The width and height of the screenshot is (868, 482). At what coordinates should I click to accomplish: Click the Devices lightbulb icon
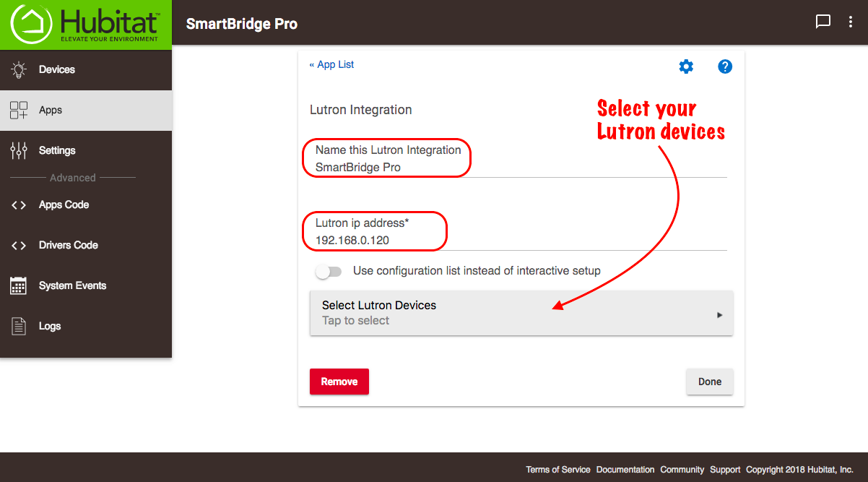(x=19, y=70)
